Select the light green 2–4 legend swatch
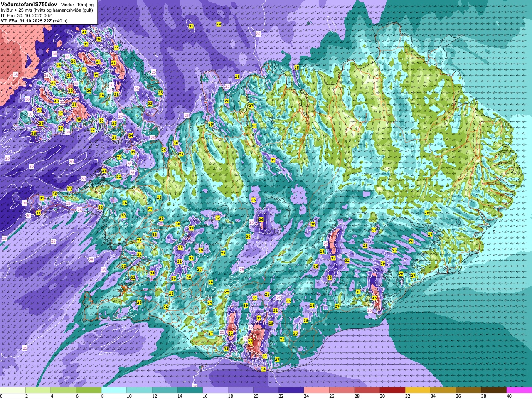532x399 pixels. (38, 390)
